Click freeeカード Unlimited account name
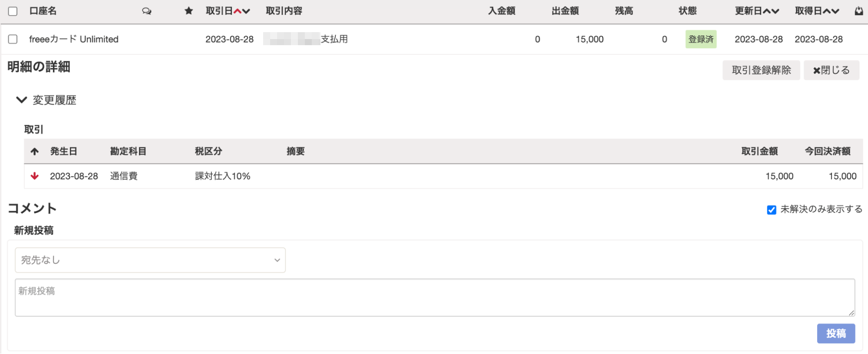This screenshot has width=868, height=354. 74,39
